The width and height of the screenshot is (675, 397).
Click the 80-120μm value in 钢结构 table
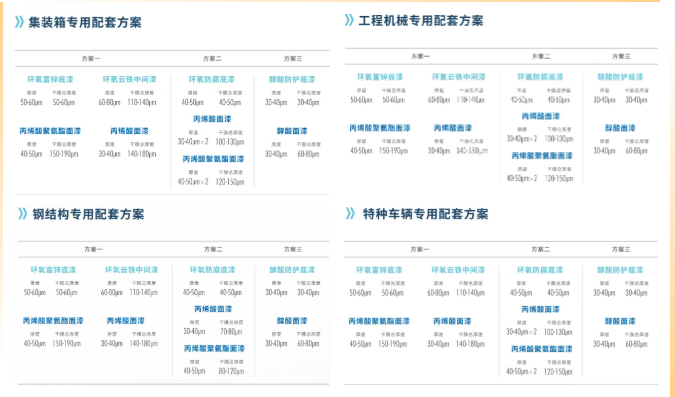click(x=231, y=371)
